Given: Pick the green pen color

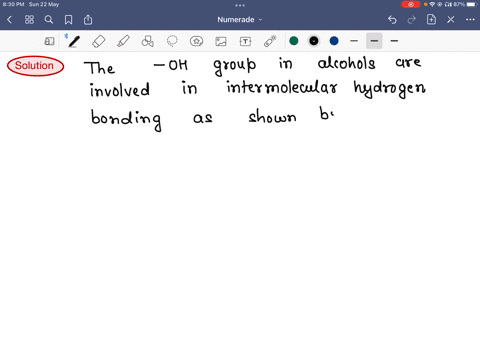Looking at the screenshot, I should tap(294, 41).
